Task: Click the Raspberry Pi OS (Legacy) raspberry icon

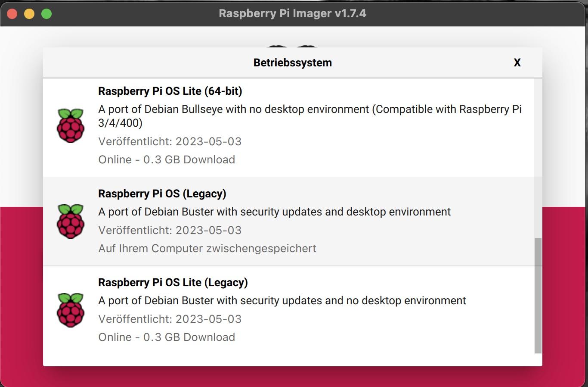Action: click(x=70, y=221)
